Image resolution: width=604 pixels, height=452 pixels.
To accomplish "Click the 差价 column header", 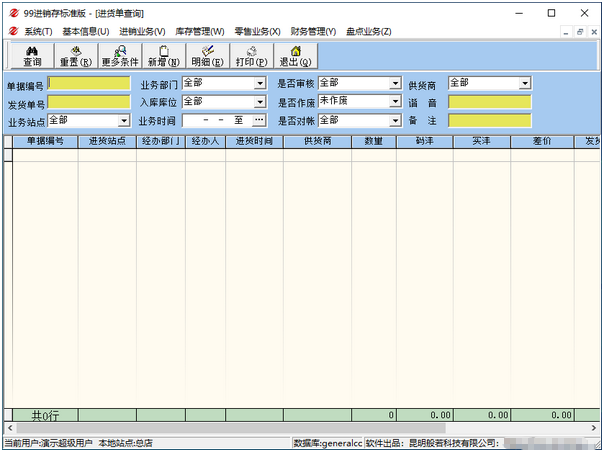I will click(542, 141).
